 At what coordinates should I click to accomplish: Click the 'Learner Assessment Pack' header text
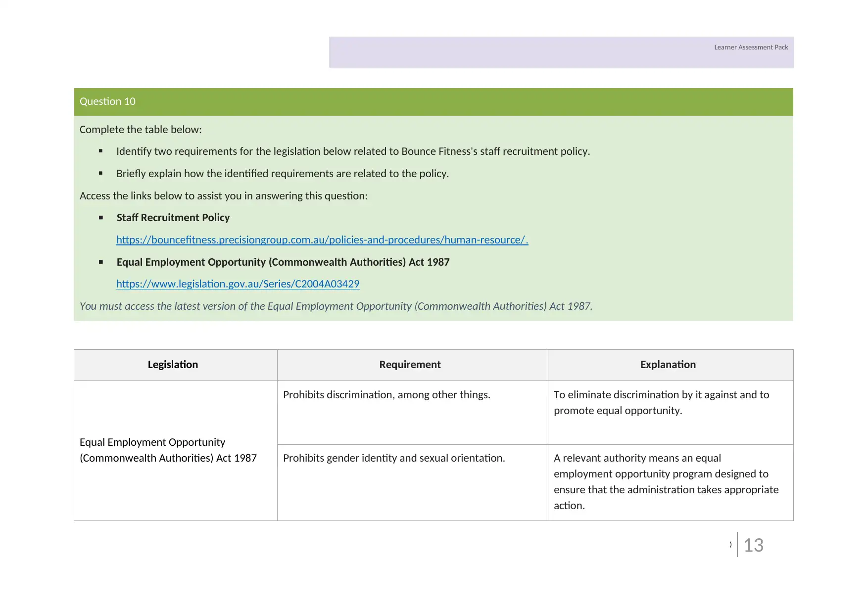pyautogui.click(x=751, y=47)
